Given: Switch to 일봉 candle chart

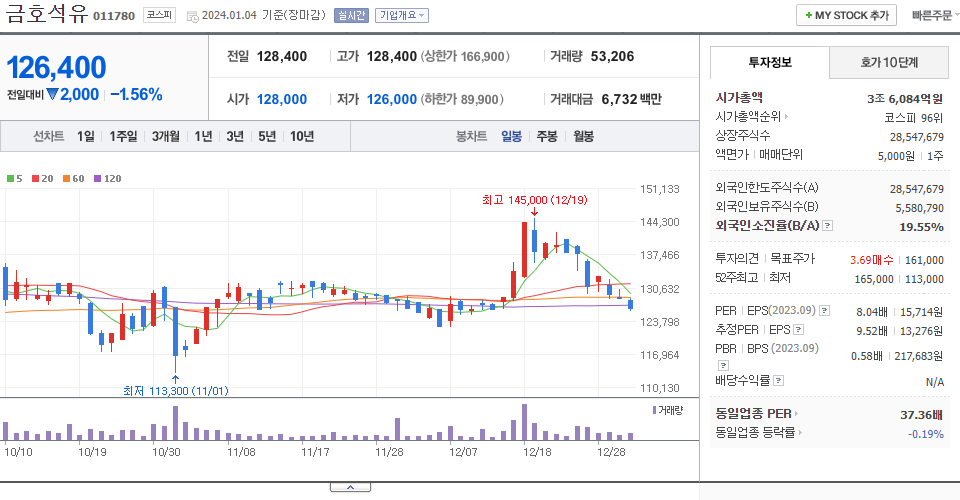Looking at the screenshot, I should (x=511, y=136).
